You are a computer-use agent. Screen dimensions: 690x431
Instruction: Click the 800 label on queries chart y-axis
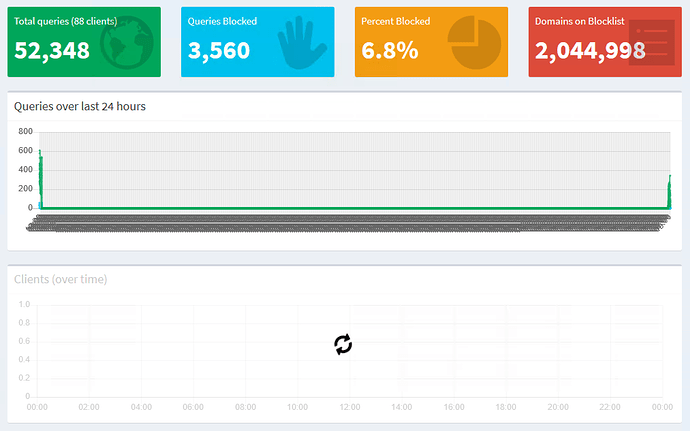pyautogui.click(x=25, y=132)
